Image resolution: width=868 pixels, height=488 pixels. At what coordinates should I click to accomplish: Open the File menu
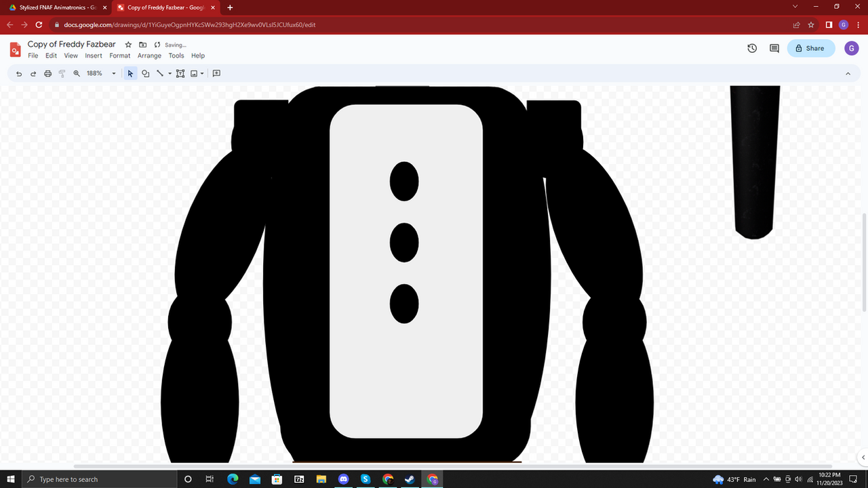(x=33, y=56)
